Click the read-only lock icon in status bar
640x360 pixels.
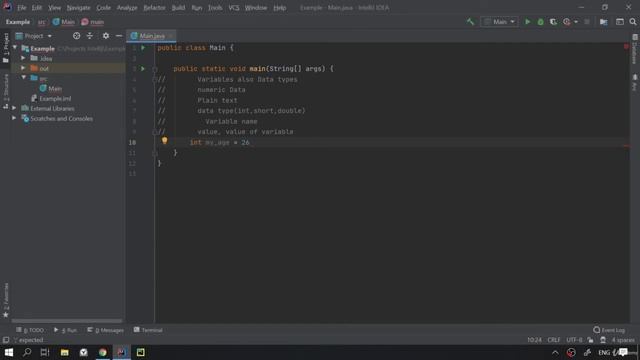[590, 340]
